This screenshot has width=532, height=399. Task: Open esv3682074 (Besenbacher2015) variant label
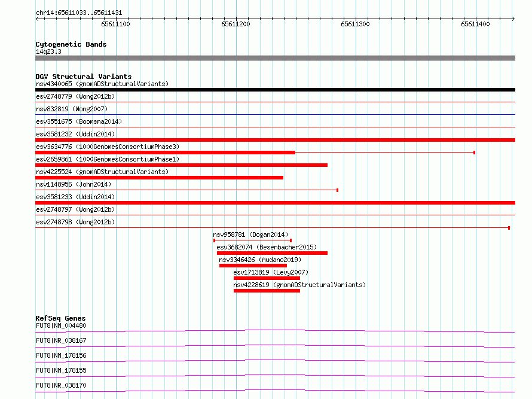coord(267,247)
